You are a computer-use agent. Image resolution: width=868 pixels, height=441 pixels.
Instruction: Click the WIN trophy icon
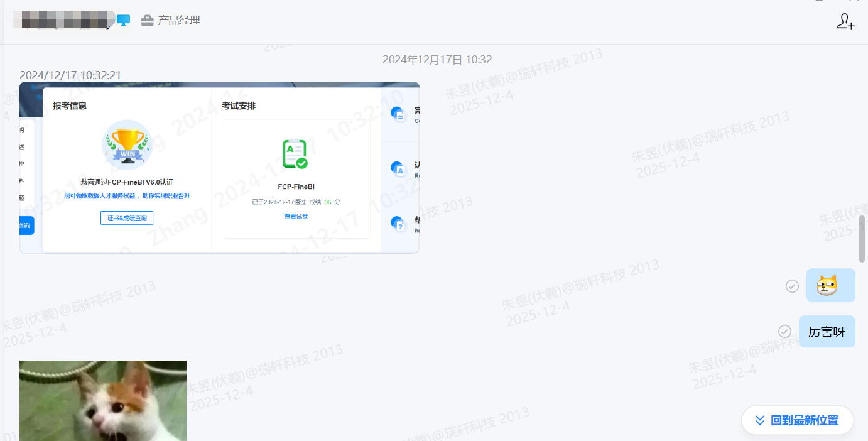coord(127,145)
